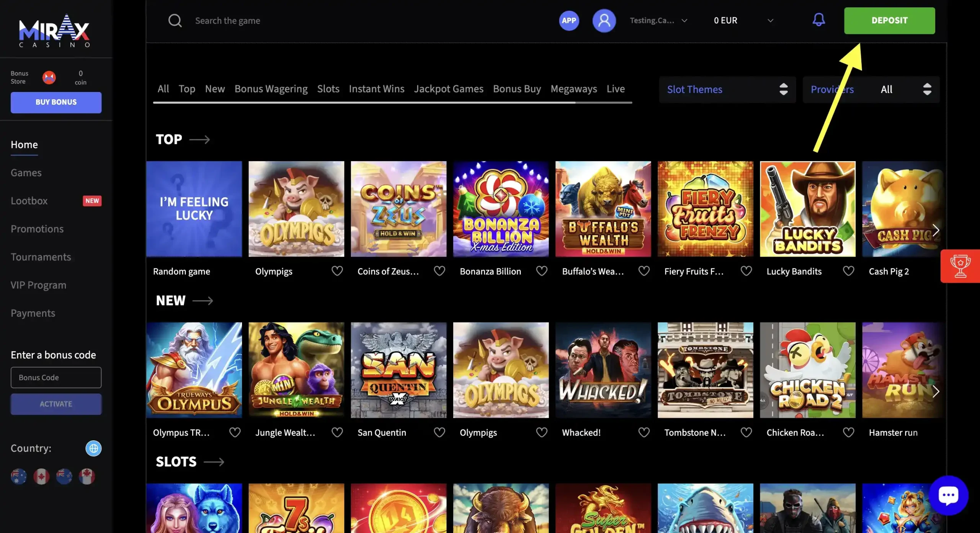Click the category tabs horizontal scrollbar
This screenshot has height=533, width=980.
tap(392, 103)
